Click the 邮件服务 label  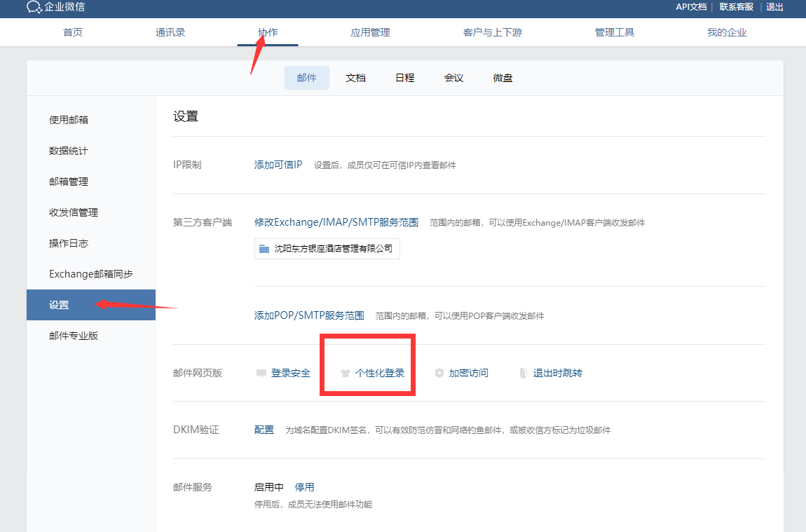tap(193, 487)
